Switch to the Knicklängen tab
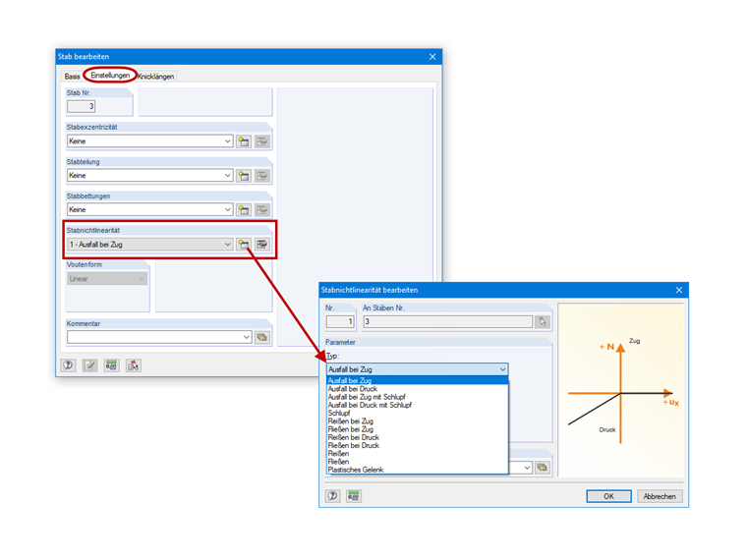 155,77
